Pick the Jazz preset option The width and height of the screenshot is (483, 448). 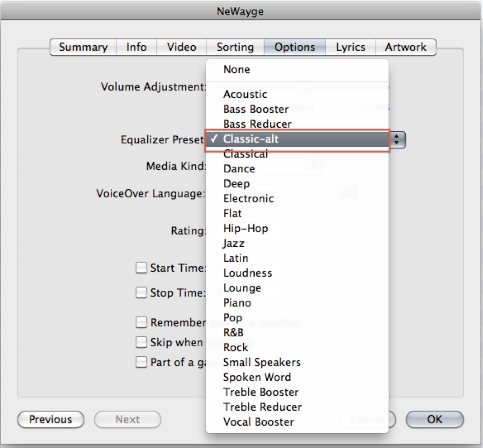coord(234,243)
